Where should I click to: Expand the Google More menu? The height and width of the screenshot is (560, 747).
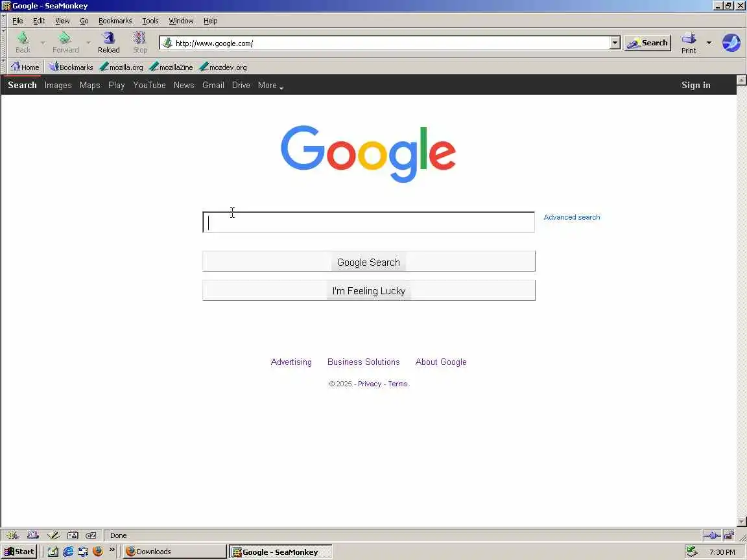270,86
